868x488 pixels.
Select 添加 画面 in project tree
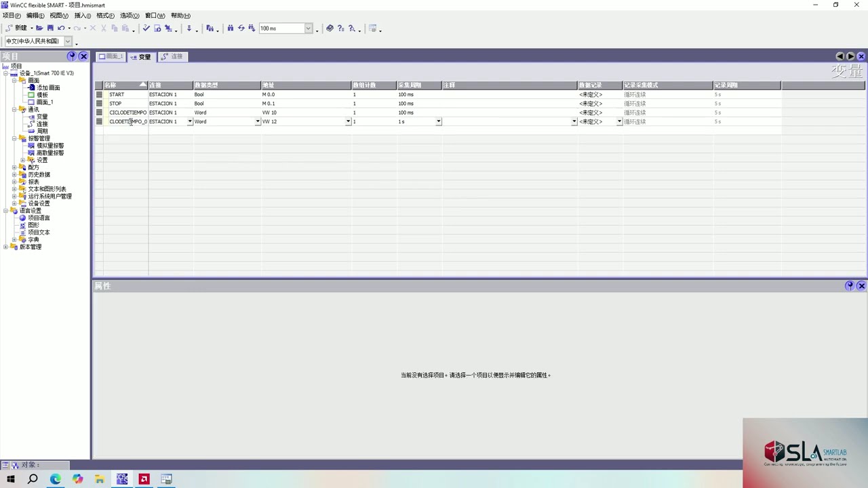pyautogui.click(x=48, y=87)
